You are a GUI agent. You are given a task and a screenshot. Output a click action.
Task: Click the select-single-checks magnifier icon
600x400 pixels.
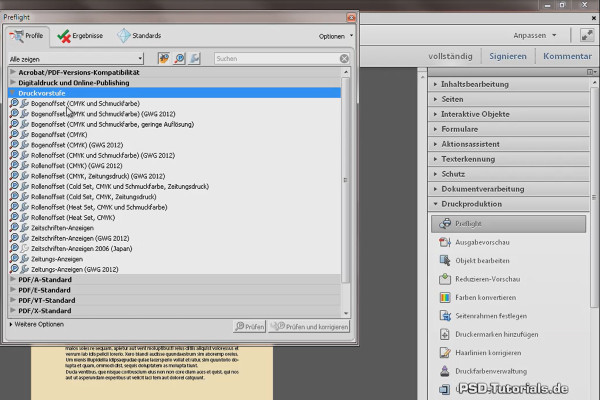(x=179, y=58)
